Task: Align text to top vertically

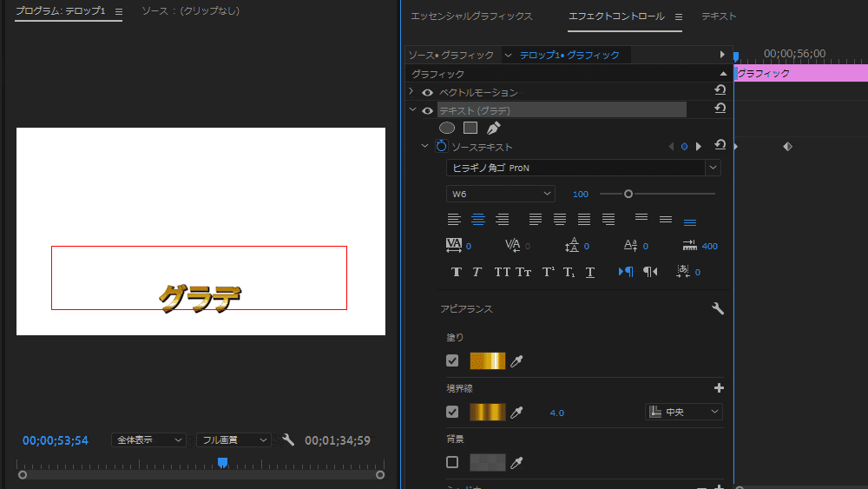Action: [x=641, y=218]
